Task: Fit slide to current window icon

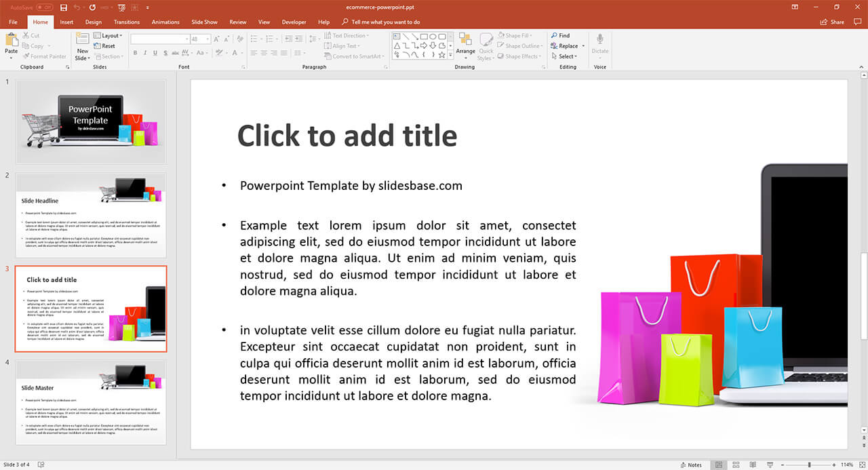Action: pos(861,465)
